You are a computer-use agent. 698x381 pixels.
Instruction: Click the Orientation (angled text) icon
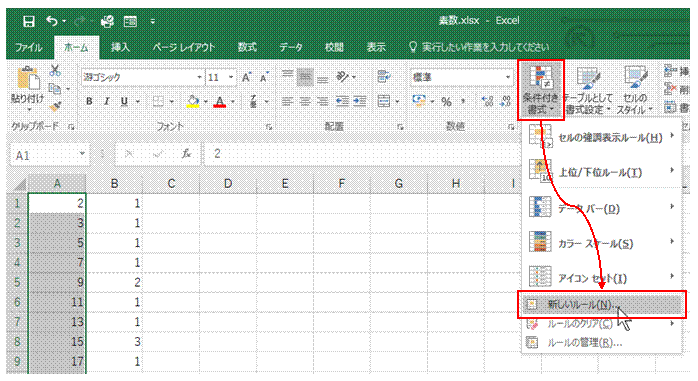[x=343, y=77]
